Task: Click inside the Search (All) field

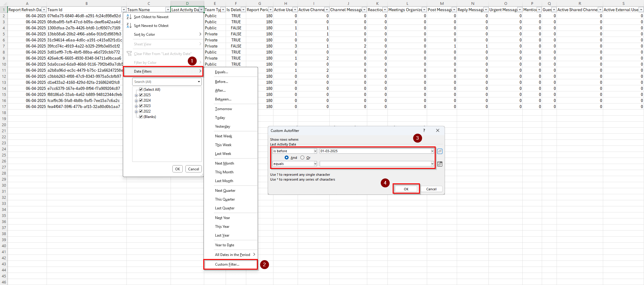Action: point(163,81)
